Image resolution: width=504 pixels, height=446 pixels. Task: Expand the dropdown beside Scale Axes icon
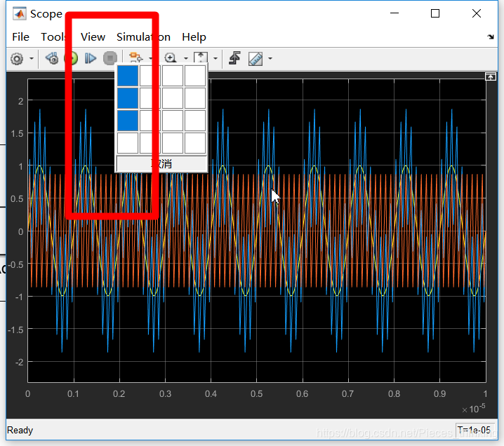pyautogui.click(x=215, y=58)
